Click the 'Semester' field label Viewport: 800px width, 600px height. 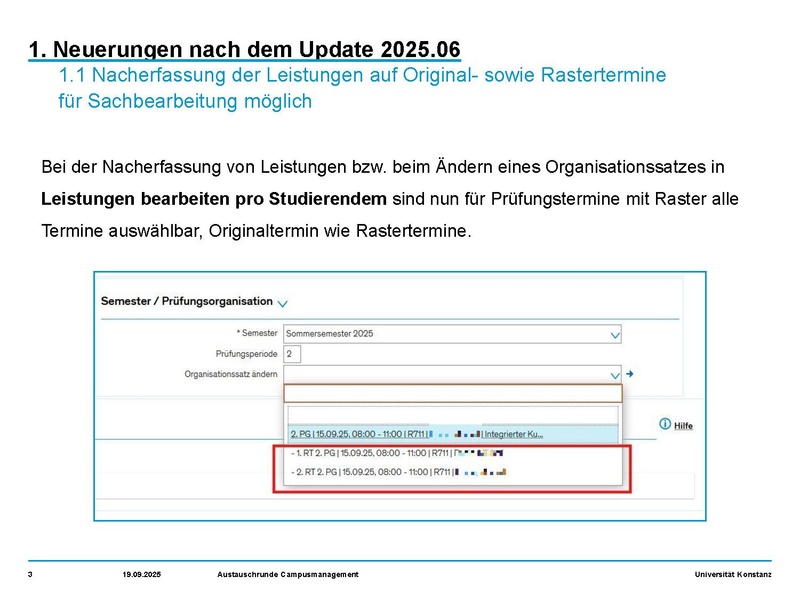[259, 333]
